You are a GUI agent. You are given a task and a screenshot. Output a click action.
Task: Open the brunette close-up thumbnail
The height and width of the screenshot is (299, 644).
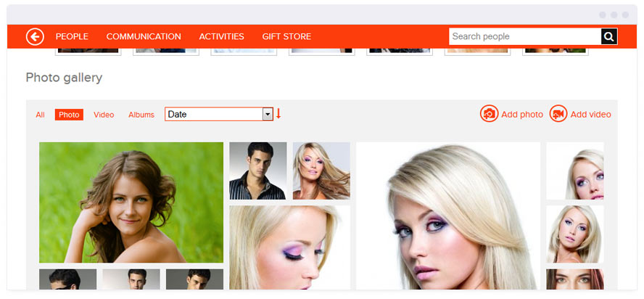pos(575,279)
